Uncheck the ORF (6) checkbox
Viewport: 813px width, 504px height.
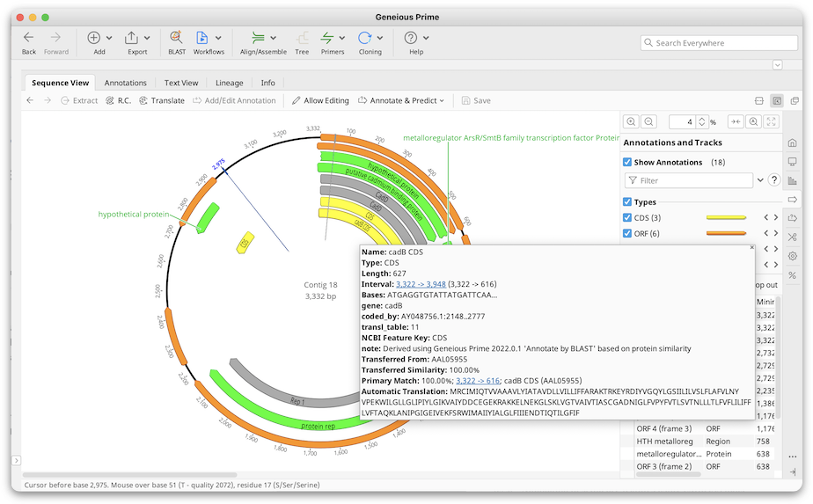pyautogui.click(x=627, y=233)
